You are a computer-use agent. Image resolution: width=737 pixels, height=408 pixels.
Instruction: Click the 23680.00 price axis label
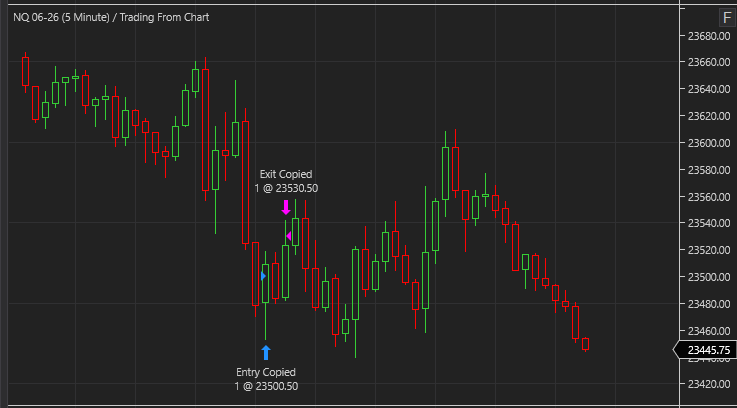(708, 36)
